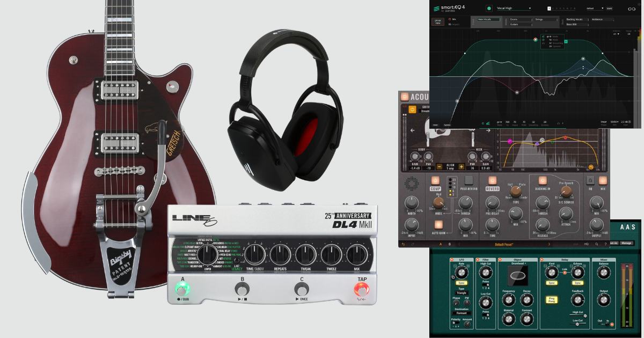
Task: Click the A/B compare arrows icon in smart:EQ 4
Action: click(632, 9)
